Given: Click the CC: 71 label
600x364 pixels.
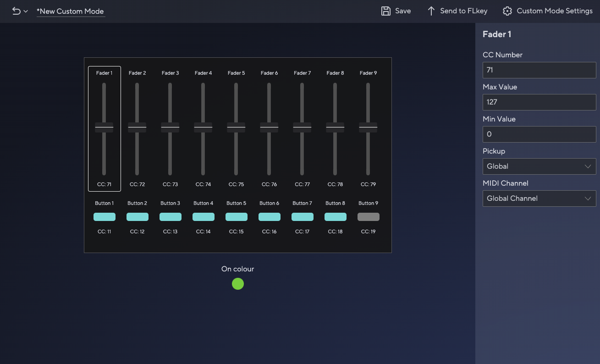Looking at the screenshot, I should click(x=105, y=184).
